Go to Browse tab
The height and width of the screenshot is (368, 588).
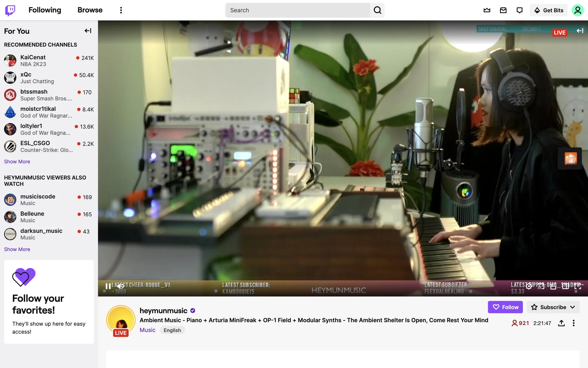(x=90, y=10)
